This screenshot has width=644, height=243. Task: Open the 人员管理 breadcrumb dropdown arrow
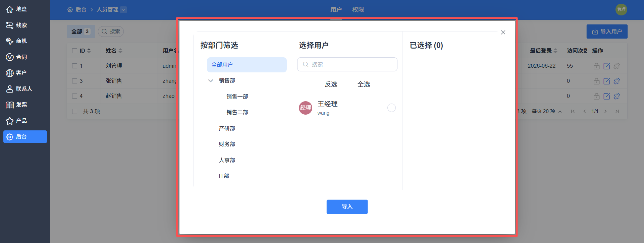pos(123,10)
